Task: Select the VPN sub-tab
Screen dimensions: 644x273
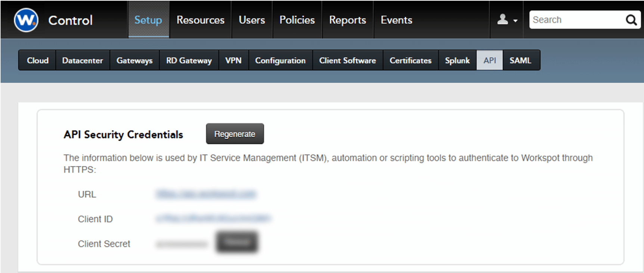Action: tap(233, 60)
